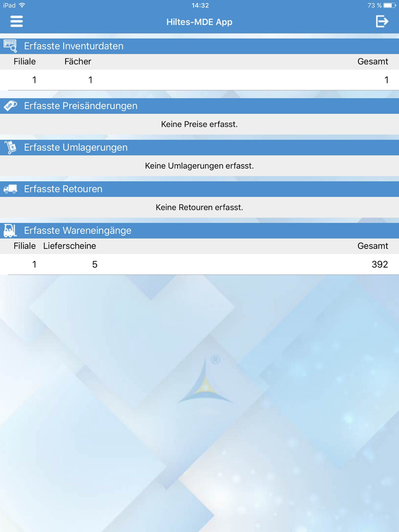The width and height of the screenshot is (399, 532).
Task: Open the Erfasste Inventurdaten section header
Action: click(199, 46)
